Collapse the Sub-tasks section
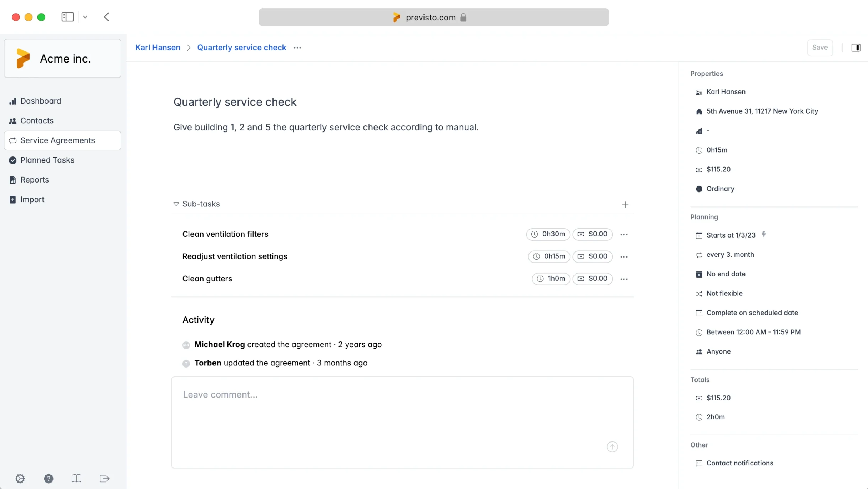The width and height of the screenshot is (868, 489). click(x=176, y=204)
